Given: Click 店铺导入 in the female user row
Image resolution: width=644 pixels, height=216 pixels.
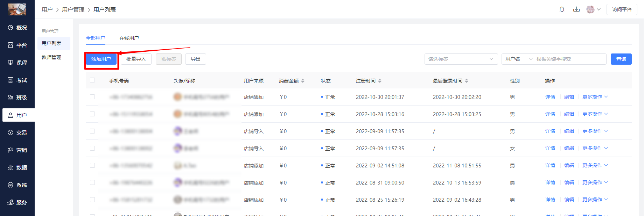Looking at the screenshot, I should [254, 149].
